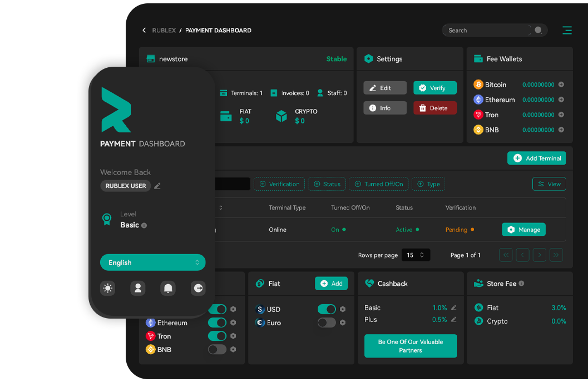The width and height of the screenshot is (588, 387).
Task: Click the store Info button
Action: point(385,108)
